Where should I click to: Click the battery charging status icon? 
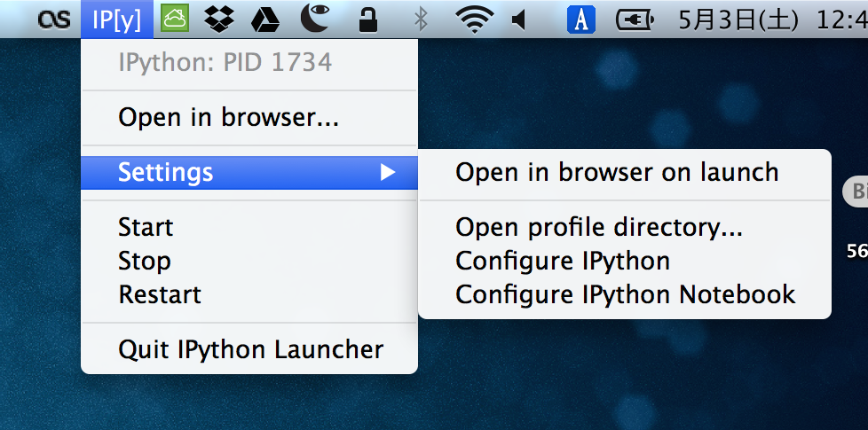(635, 20)
